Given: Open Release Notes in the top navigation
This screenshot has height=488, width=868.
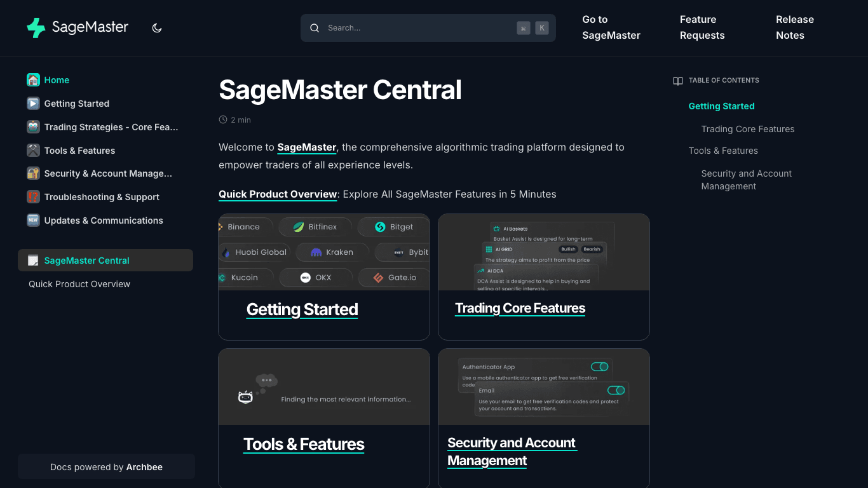Looking at the screenshot, I should 794,27.
